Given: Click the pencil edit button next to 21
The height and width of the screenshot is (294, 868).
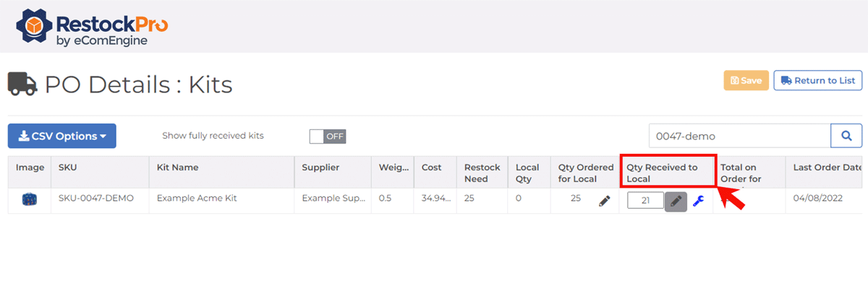Looking at the screenshot, I should coord(676,201).
